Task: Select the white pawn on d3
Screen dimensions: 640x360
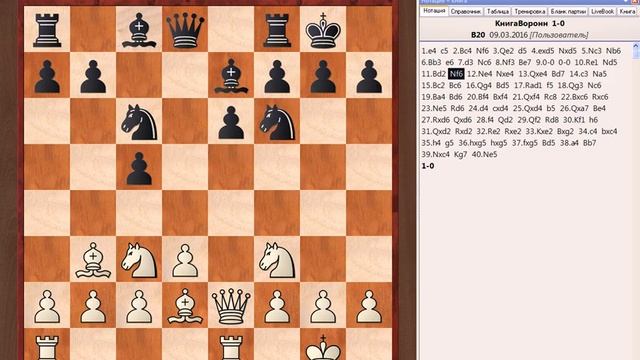Action: point(185,261)
